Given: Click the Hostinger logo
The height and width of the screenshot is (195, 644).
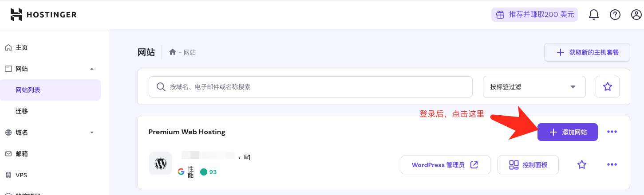Looking at the screenshot, I should coord(43,15).
